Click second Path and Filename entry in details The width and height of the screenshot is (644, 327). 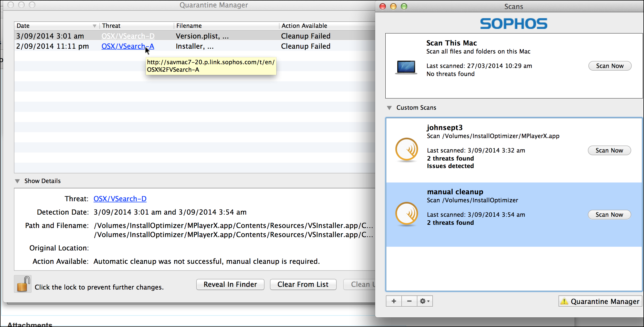click(233, 235)
